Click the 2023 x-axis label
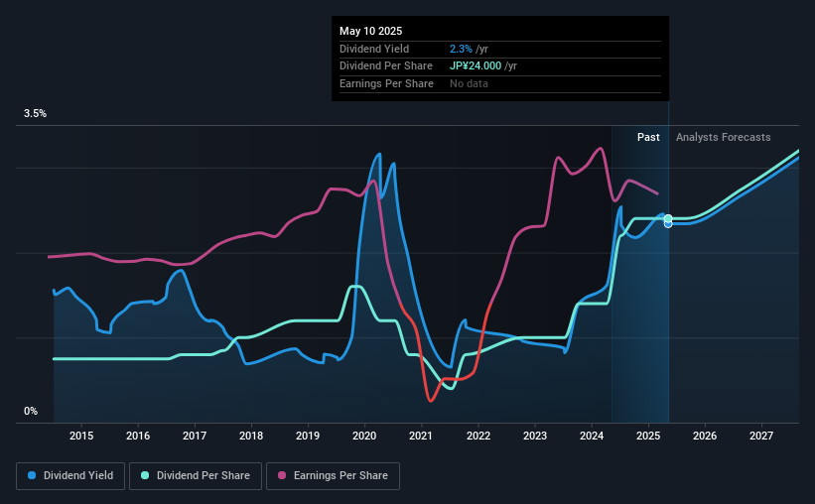This screenshot has height=504, width=815. (x=535, y=436)
